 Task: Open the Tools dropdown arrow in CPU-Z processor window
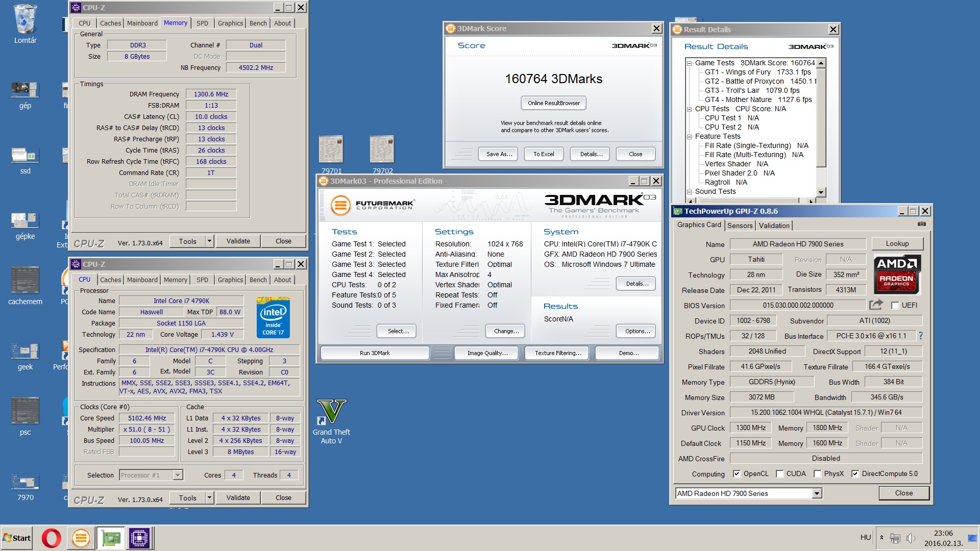coord(209,497)
